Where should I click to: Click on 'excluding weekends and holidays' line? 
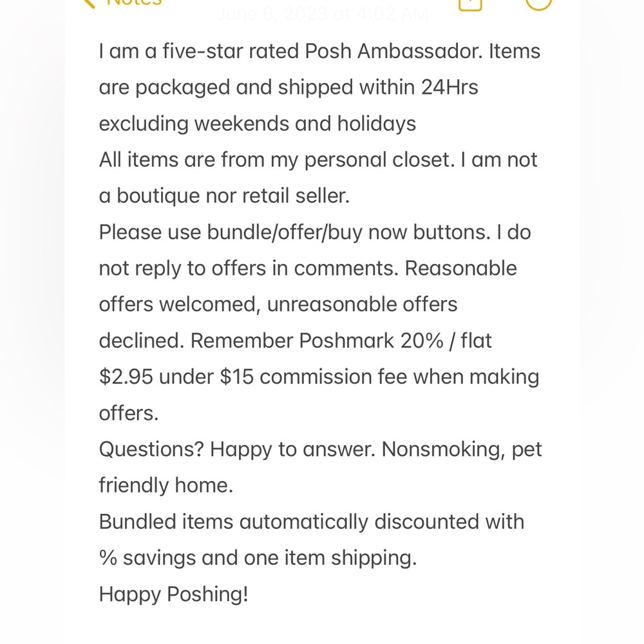(257, 123)
